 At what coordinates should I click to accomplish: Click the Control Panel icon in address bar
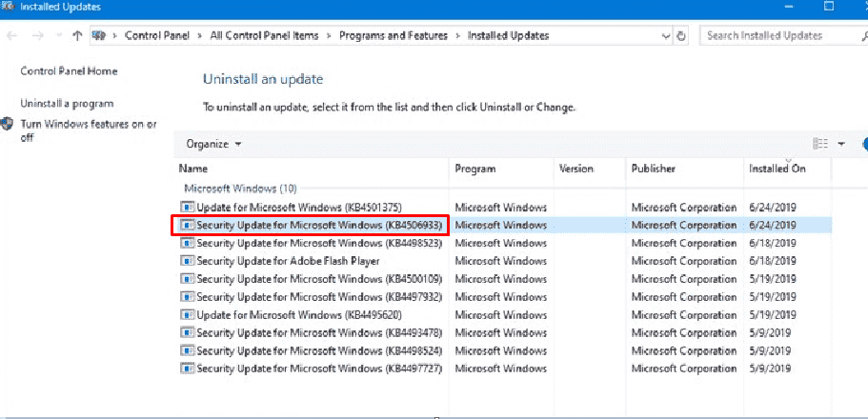[x=99, y=36]
